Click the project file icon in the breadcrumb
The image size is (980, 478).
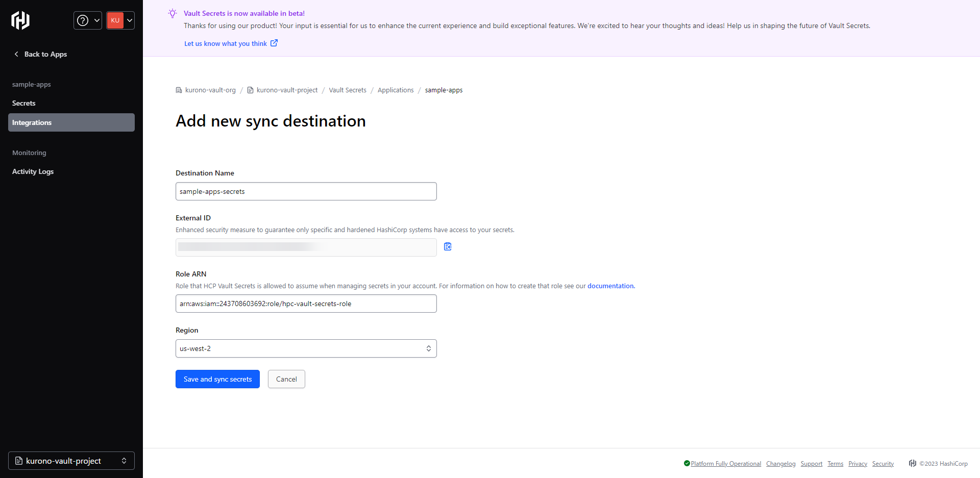click(x=250, y=90)
